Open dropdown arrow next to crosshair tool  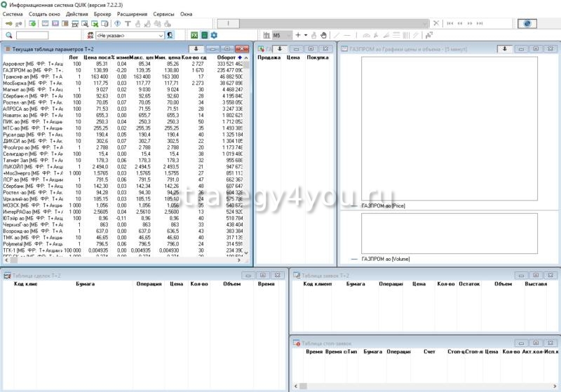pos(306,34)
